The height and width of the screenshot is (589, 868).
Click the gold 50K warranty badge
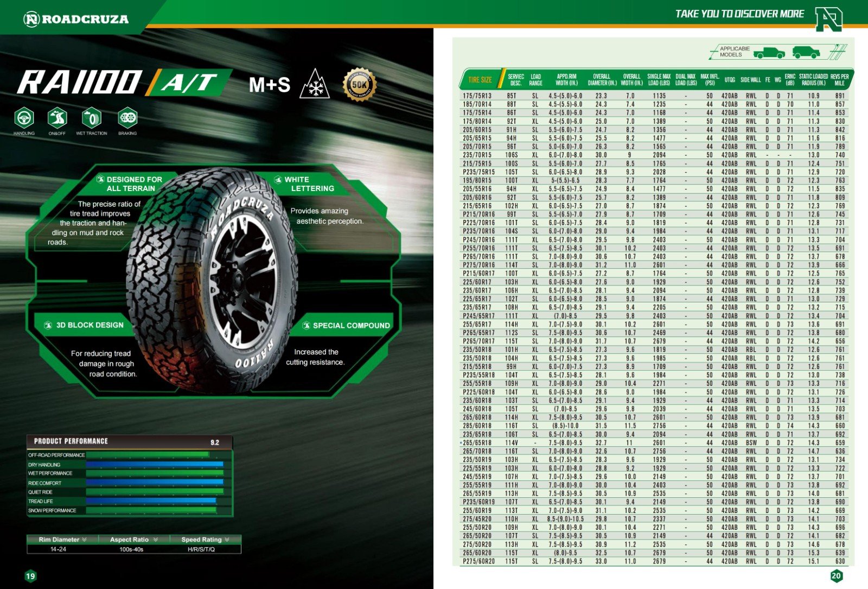359,84
